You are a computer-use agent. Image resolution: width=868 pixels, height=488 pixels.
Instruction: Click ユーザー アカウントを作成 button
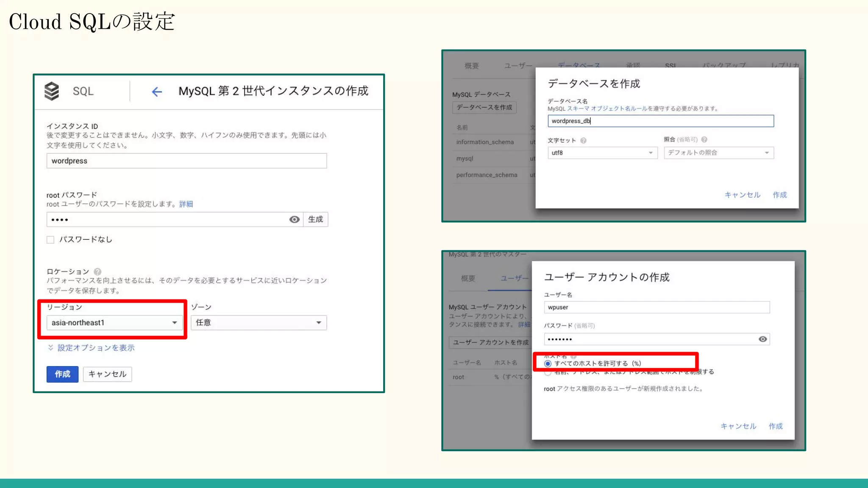click(490, 342)
